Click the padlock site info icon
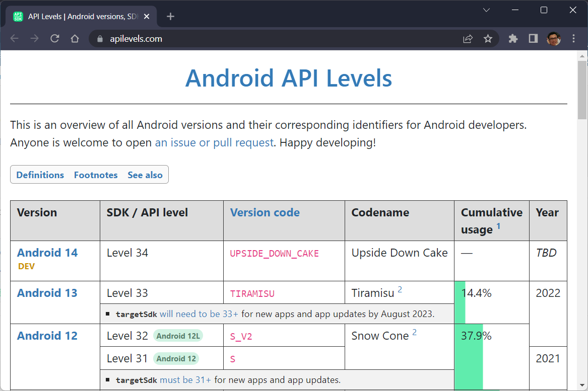This screenshot has width=588, height=391. [100, 39]
